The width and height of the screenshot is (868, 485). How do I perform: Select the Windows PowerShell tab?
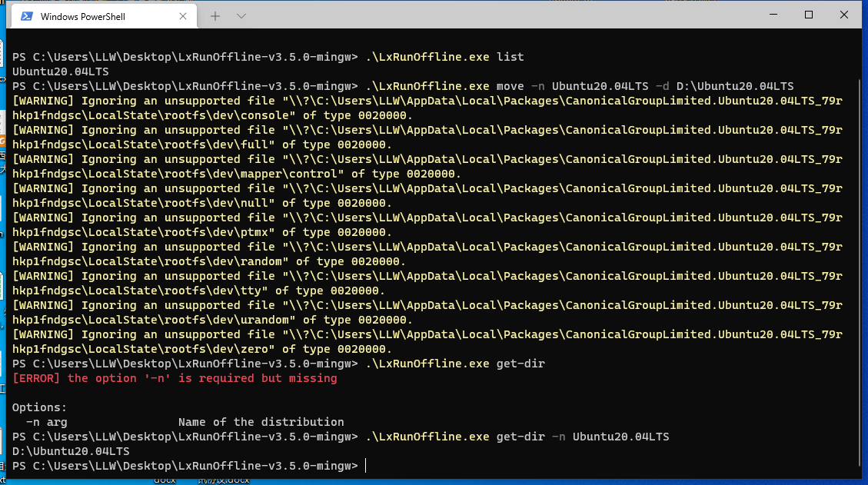(x=104, y=16)
